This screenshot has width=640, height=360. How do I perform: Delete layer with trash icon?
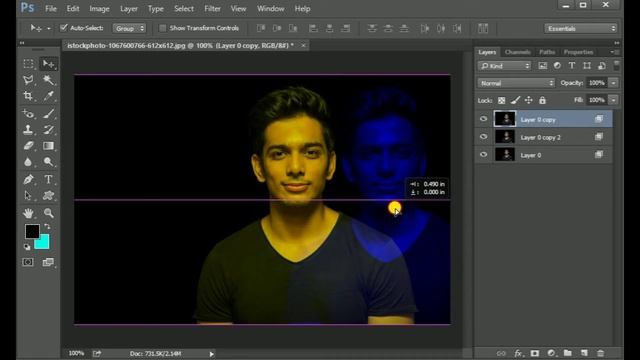(x=600, y=353)
